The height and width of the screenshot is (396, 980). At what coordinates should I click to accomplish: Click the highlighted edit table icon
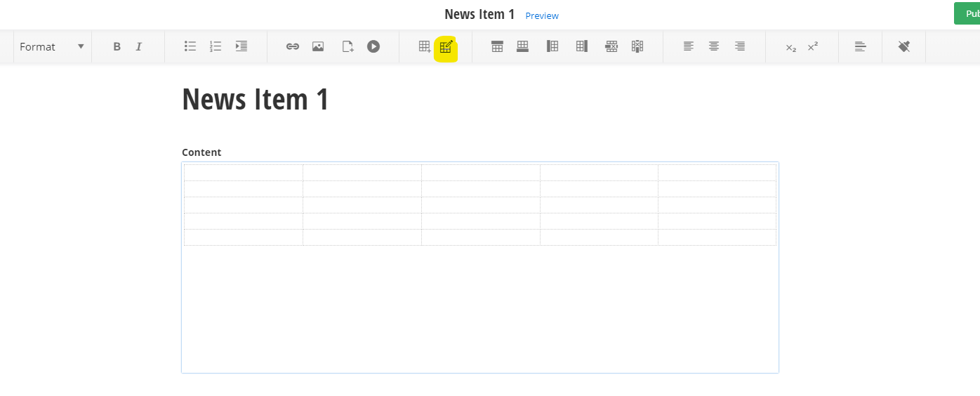pyautogui.click(x=446, y=47)
